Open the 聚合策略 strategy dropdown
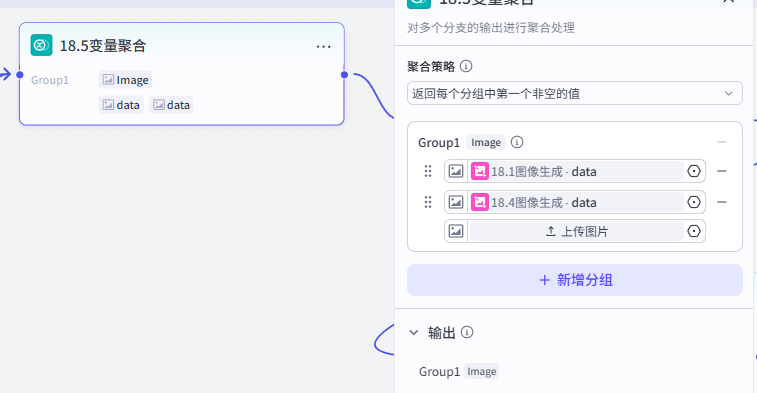757x393 pixels. 575,93
